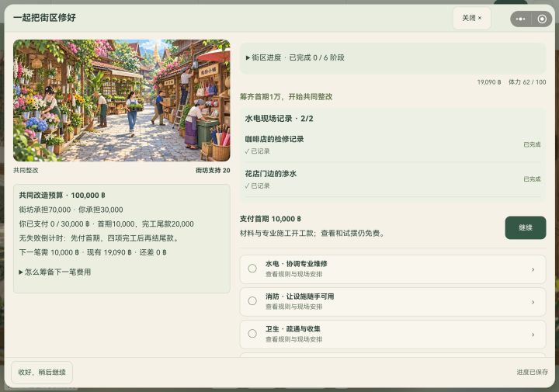Viewport: 559px width, 392px height.
Task: Close the dialog with 关闭 ×
Action: [472, 18]
